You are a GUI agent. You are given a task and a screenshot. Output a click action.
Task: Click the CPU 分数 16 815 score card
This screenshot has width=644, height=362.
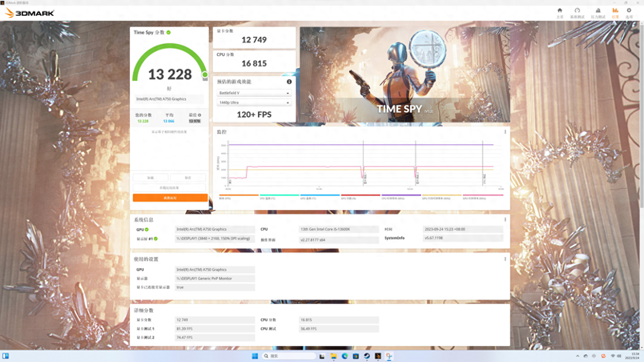tap(254, 61)
